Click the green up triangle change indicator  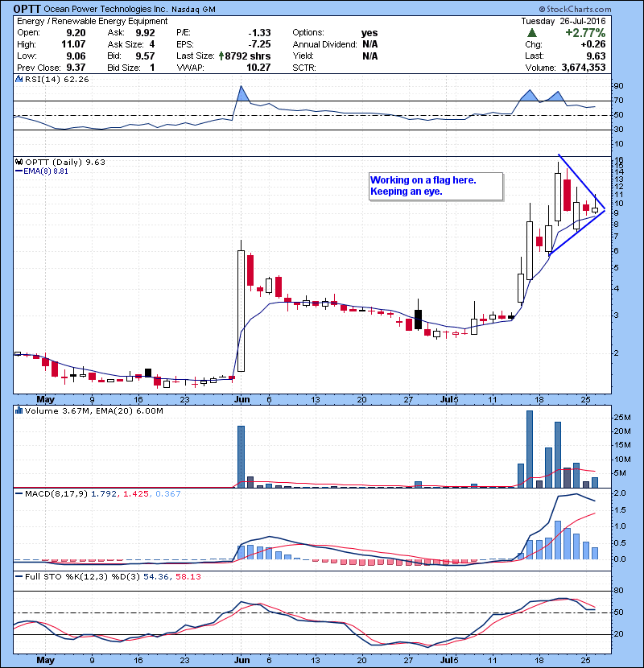coord(531,33)
